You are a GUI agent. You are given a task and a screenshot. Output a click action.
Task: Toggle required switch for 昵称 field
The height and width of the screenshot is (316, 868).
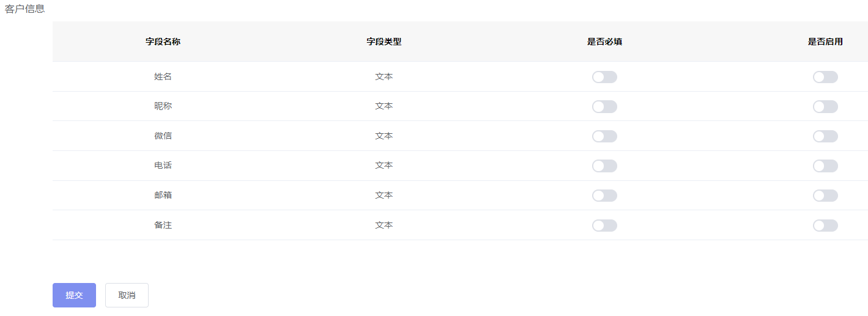coord(604,106)
